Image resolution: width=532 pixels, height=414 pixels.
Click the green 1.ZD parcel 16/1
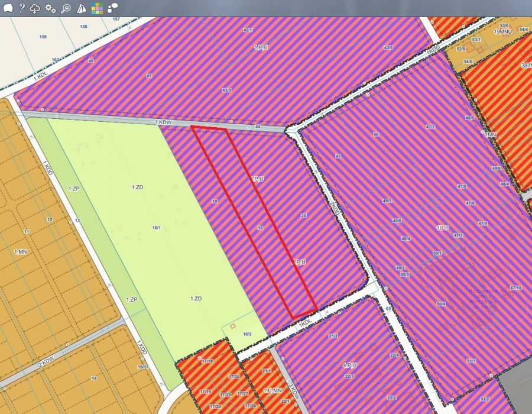coord(156,227)
